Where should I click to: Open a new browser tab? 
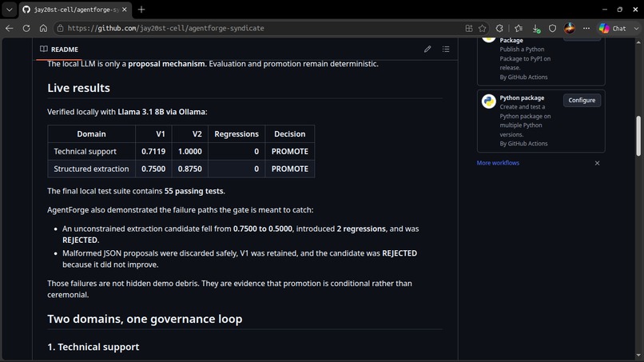[x=141, y=10]
